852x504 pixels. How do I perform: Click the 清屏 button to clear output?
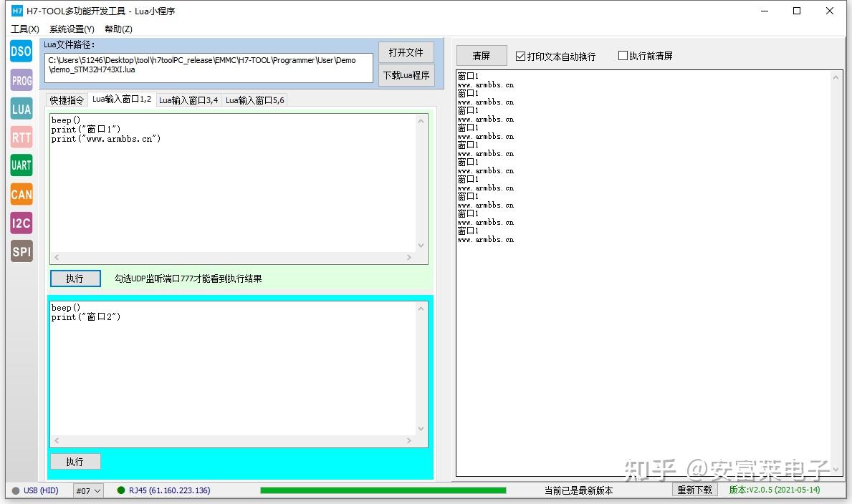pyautogui.click(x=481, y=55)
